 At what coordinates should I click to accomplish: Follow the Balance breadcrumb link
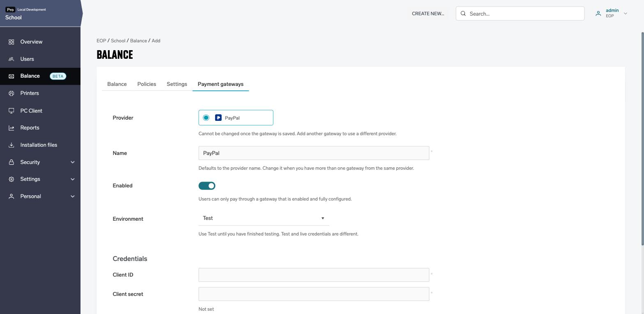(138, 41)
